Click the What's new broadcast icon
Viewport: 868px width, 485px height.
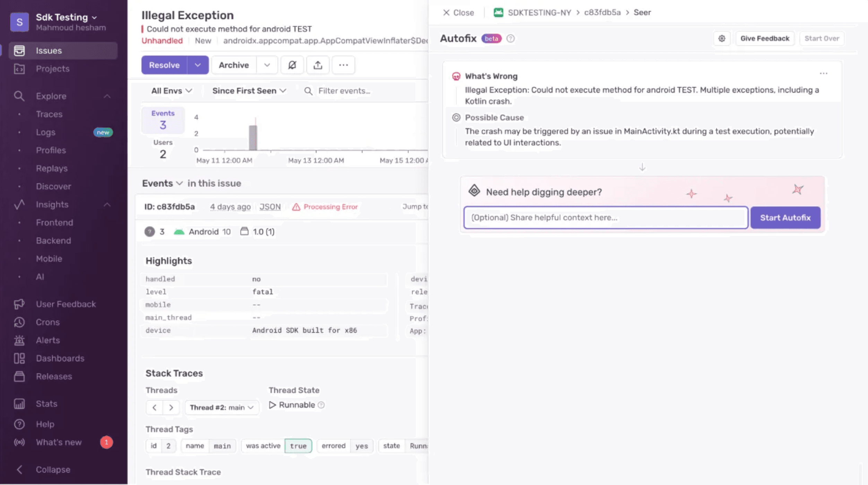tap(19, 442)
